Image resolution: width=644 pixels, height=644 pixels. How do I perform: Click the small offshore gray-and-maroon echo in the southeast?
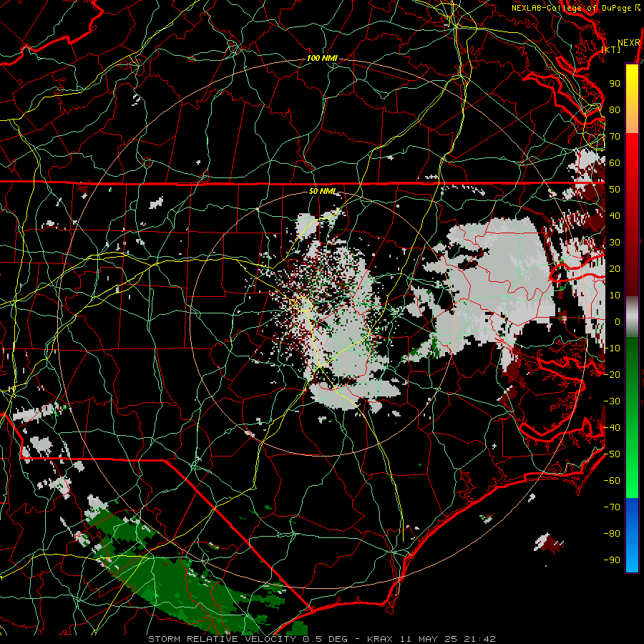coord(549,542)
